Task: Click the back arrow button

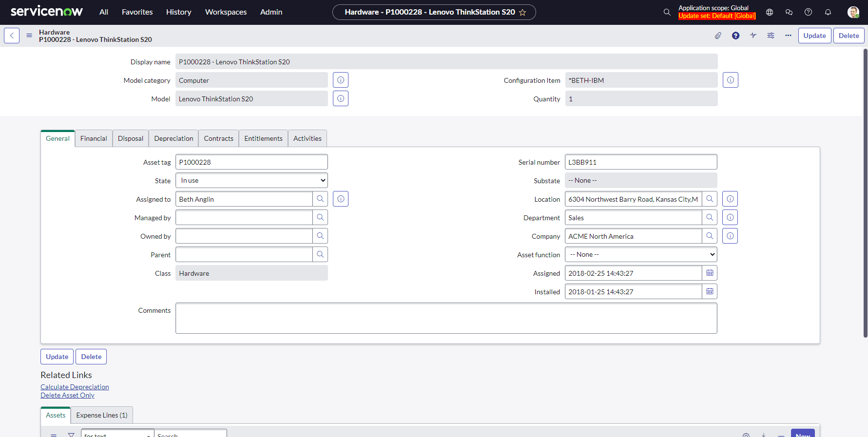Action: pos(12,36)
